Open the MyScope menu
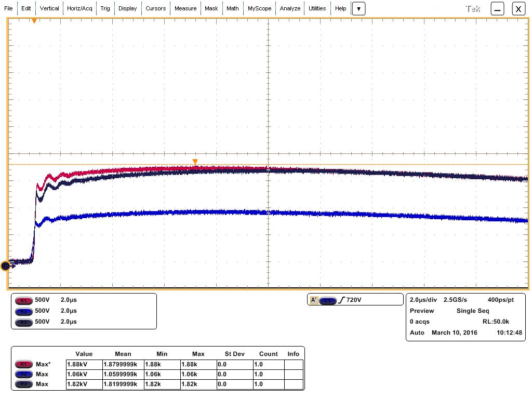This screenshot has height=399, width=532. [259, 8]
